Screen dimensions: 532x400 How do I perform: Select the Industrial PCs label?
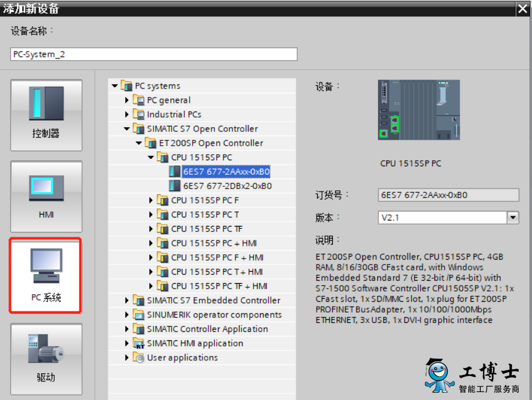[174, 114]
